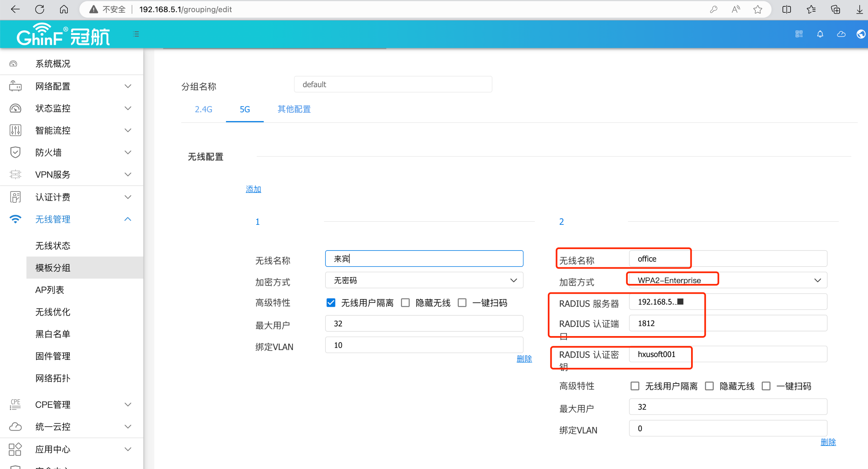Expand 认证计费 menu chevron
Viewport: 868px width, 469px height.
[x=128, y=197]
